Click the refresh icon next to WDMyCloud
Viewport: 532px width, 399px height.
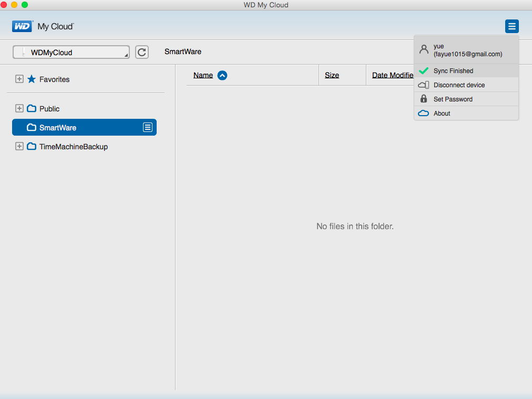click(142, 52)
